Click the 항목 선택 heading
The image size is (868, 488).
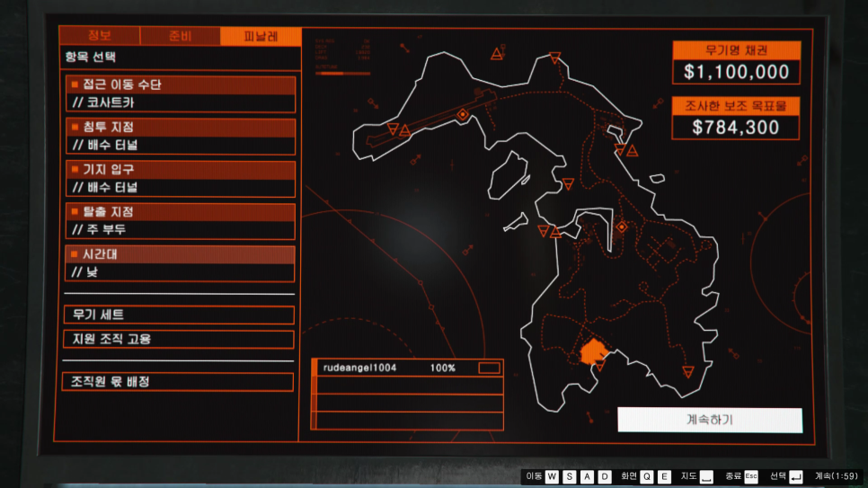(x=90, y=57)
